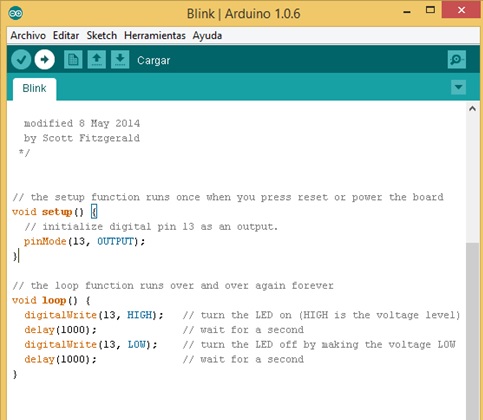Click the Arduino logo in title bar
The image size is (483, 420).
[x=15, y=13]
